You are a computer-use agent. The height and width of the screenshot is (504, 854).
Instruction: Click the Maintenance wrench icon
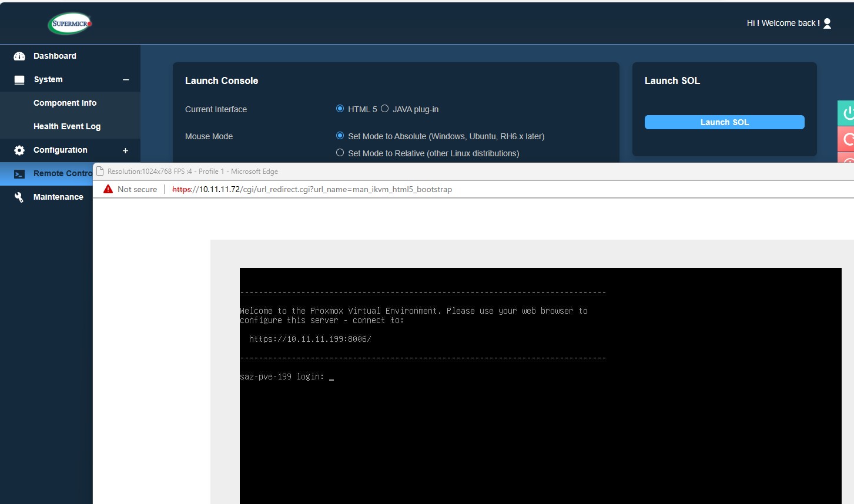(19, 197)
